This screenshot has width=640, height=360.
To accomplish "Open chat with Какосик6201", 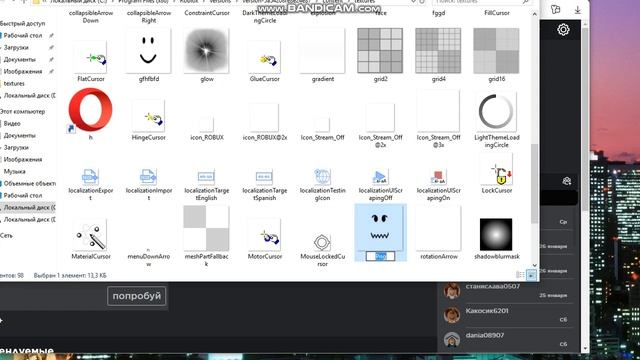I will [506, 315].
